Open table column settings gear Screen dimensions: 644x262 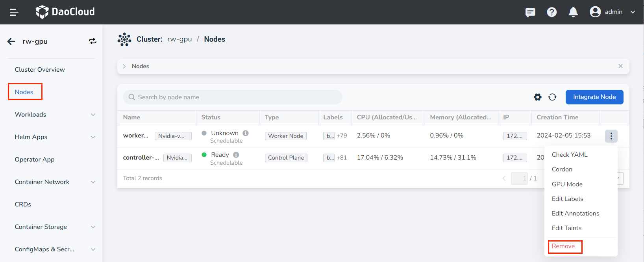pos(537,97)
